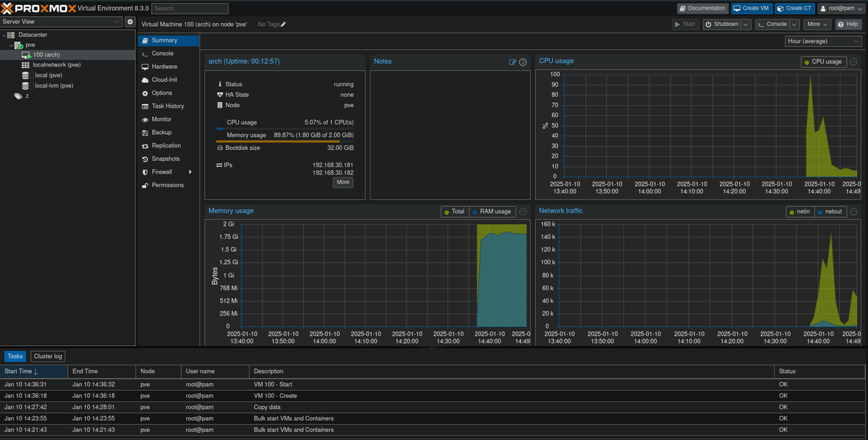
Task: Open the Shutdown options arrow
Action: click(746, 25)
